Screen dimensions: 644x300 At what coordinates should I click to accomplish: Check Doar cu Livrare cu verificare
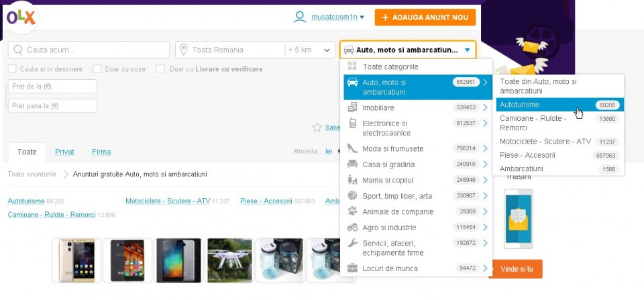(x=160, y=69)
